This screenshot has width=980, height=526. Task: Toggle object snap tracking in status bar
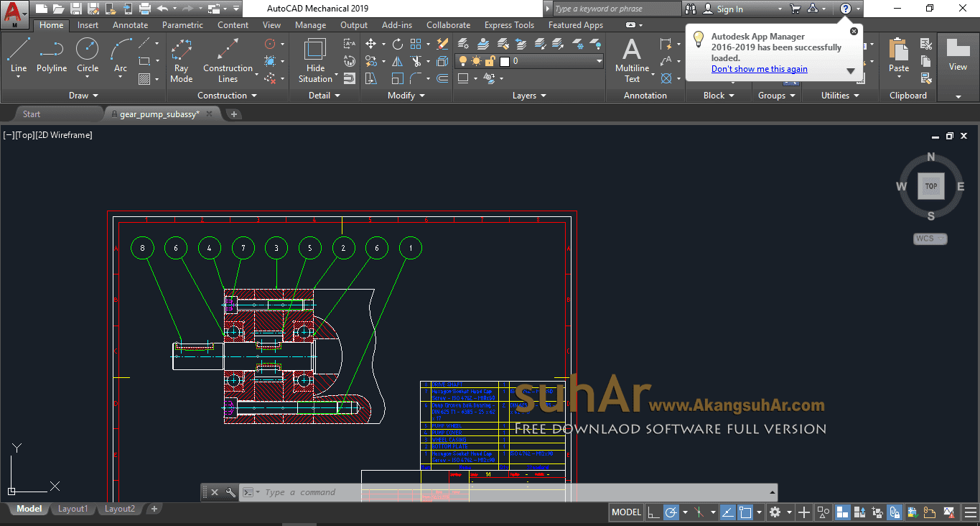pos(727,512)
